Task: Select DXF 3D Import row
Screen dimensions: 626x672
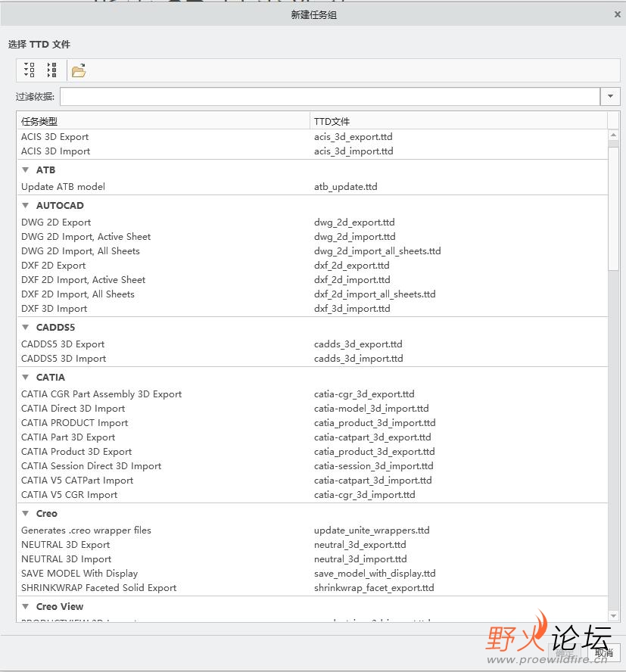Action: click(x=312, y=309)
